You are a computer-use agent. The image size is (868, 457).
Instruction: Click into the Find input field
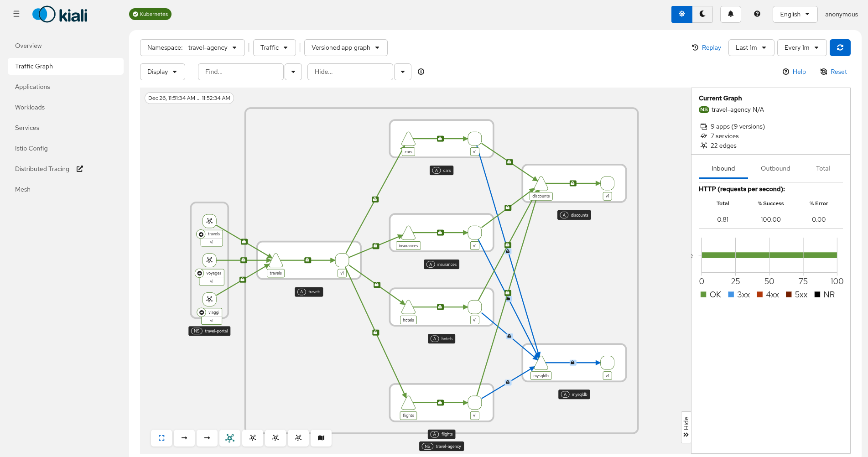240,72
